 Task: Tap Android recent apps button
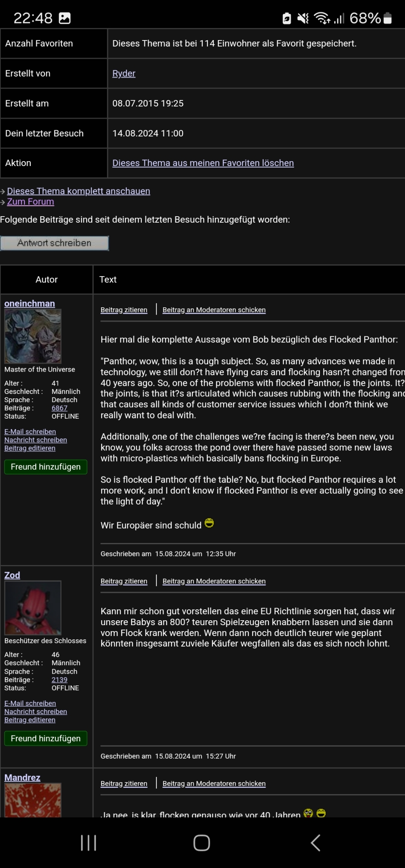88,843
